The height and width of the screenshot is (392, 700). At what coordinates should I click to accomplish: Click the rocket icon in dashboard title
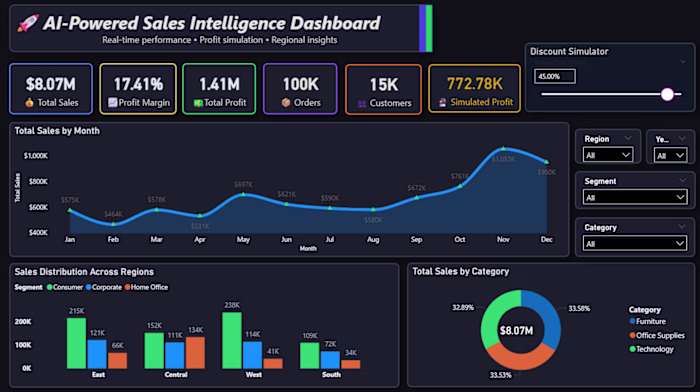point(28,23)
